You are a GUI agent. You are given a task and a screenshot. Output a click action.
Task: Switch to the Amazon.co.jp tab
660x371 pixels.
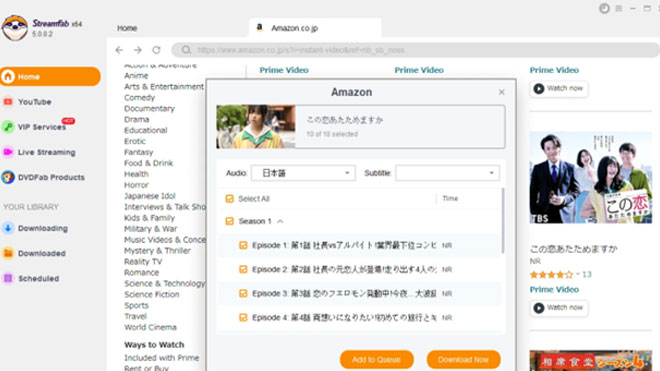tap(315, 28)
